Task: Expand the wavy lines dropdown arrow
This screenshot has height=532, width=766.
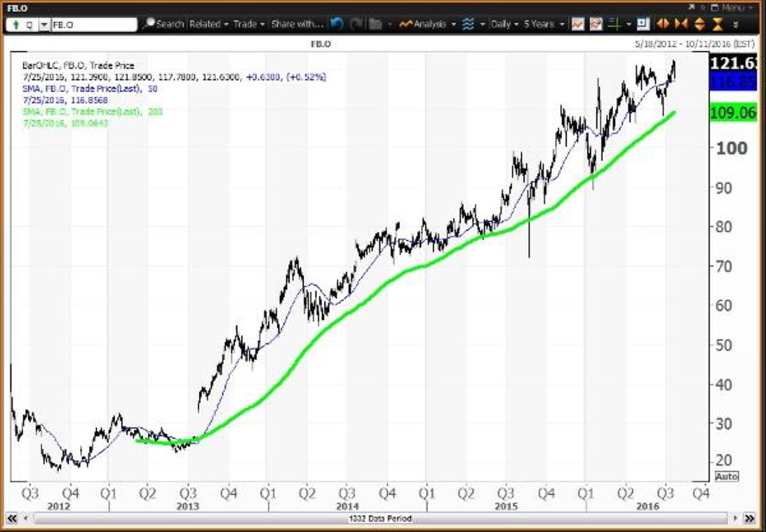Action: coord(483,24)
